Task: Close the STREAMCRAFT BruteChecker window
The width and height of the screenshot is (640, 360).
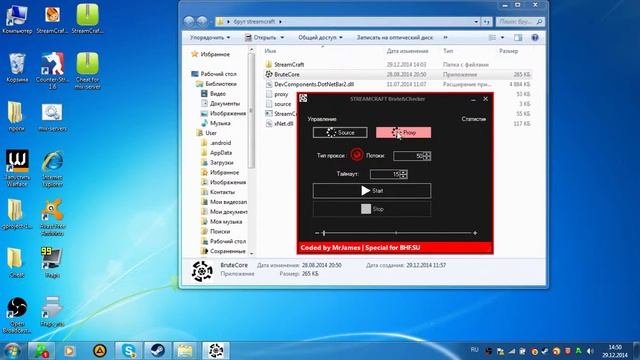Action: coord(485,99)
